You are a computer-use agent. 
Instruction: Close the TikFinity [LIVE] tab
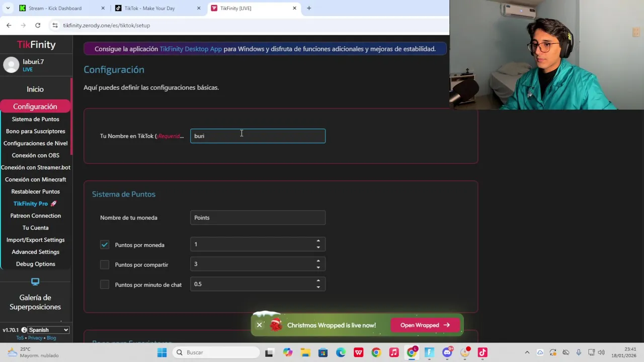(294, 8)
